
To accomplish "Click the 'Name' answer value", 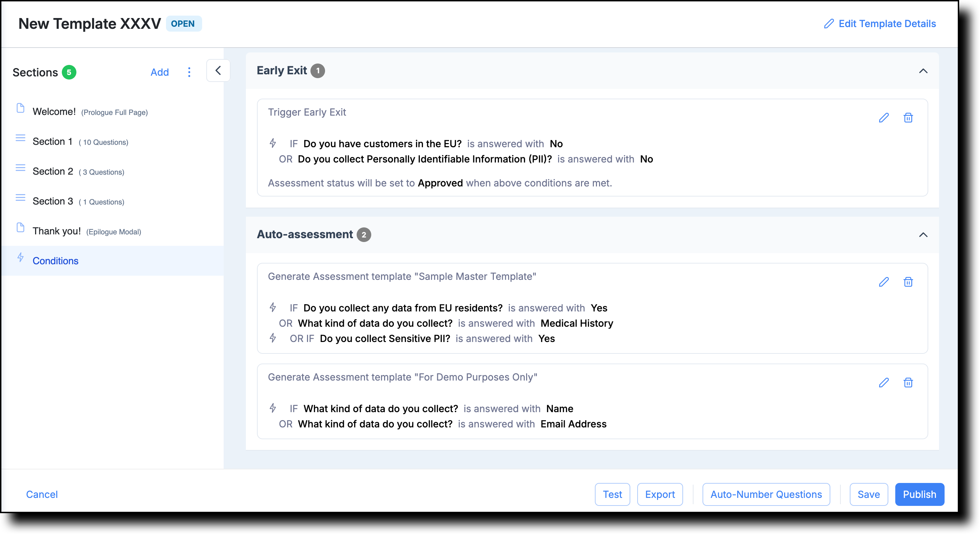I will (x=559, y=409).
